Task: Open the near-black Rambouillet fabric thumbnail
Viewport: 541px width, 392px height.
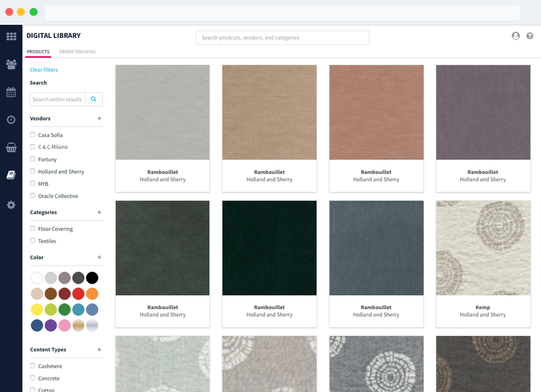Action: (x=269, y=248)
